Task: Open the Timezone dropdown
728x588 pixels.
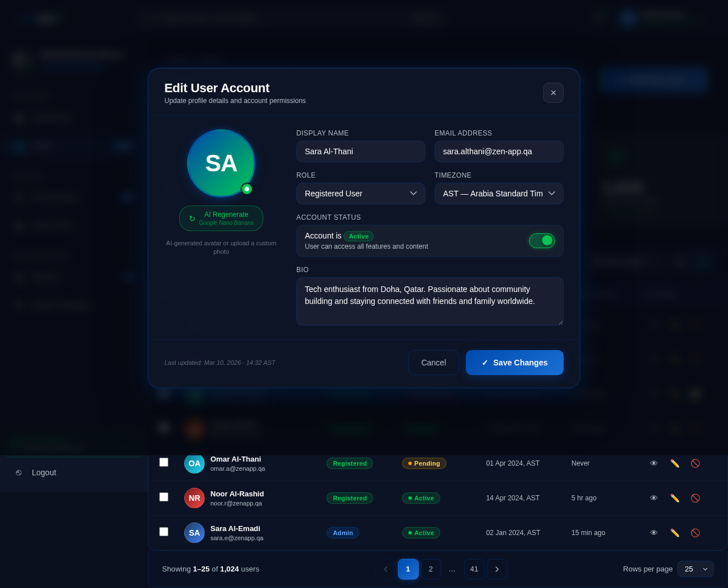Action: coord(499,194)
